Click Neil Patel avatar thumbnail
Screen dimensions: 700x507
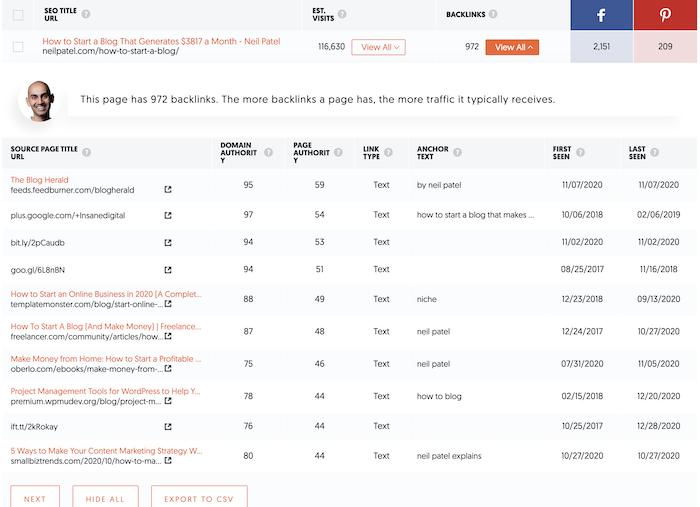[40, 101]
